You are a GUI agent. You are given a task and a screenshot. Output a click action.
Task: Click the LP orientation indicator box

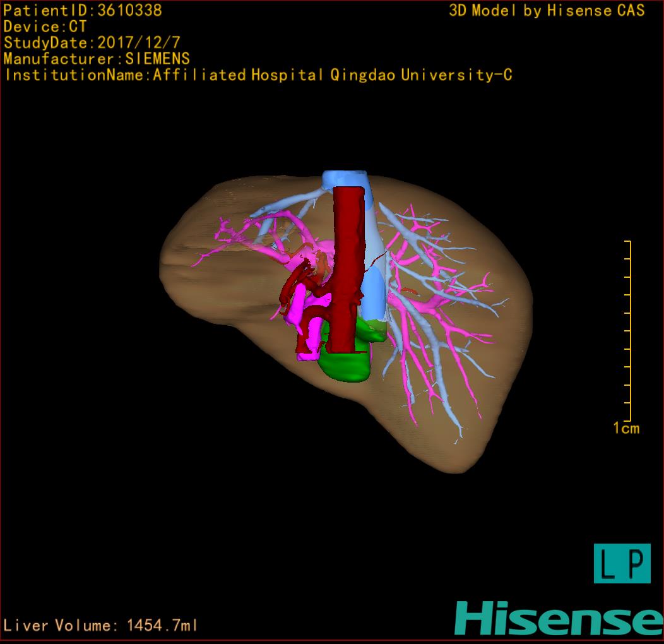click(x=622, y=563)
